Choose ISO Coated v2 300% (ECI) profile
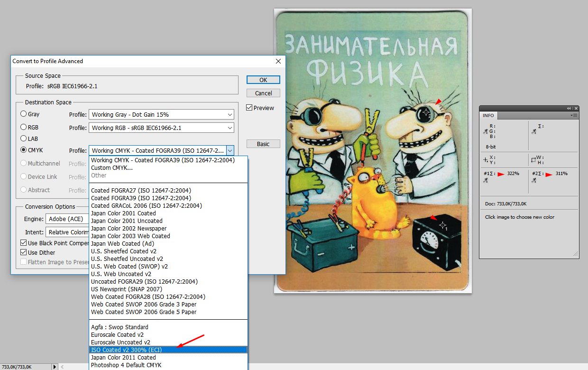The image size is (588, 370). click(x=168, y=350)
